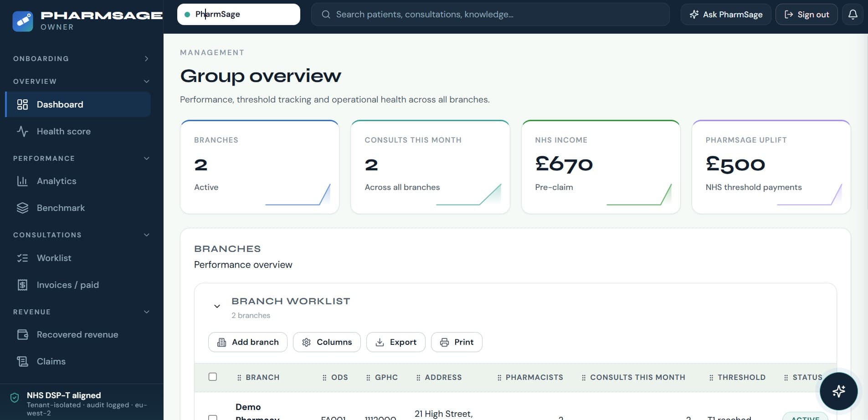The width and height of the screenshot is (868, 420).
Task: Collapse the Branch Worklist panel chevron
Action: coord(217,306)
